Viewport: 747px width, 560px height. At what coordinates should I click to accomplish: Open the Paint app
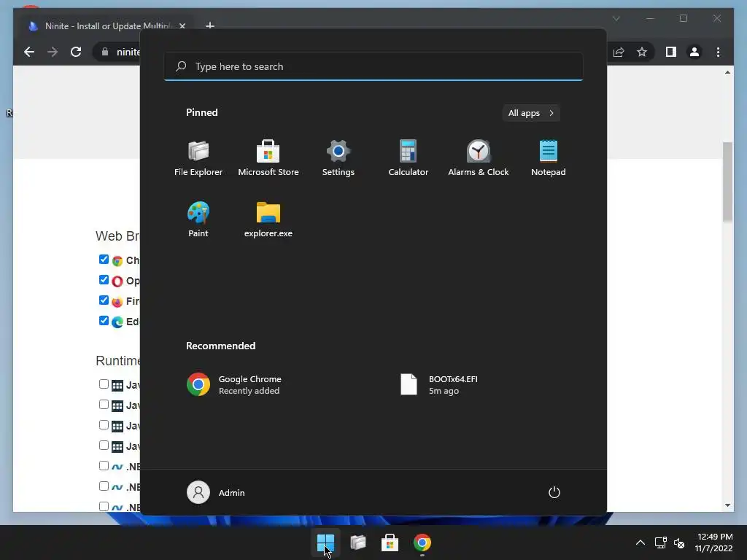[x=198, y=219]
